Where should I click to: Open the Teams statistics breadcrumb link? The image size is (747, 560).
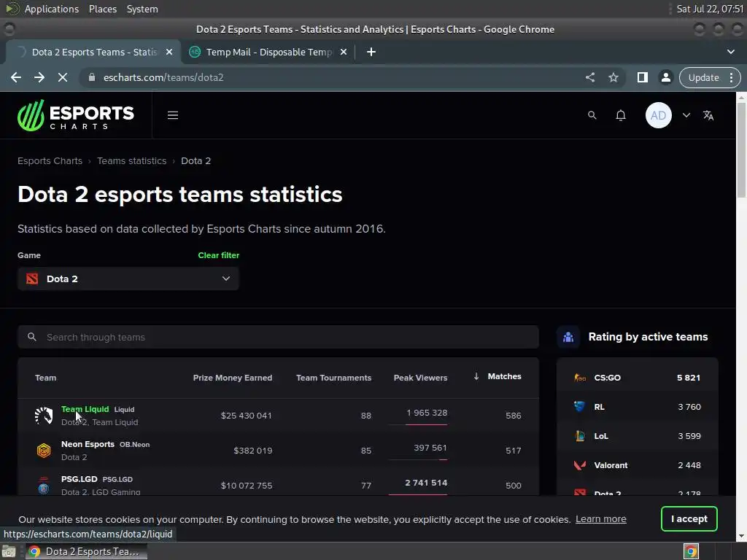[x=132, y=161]
